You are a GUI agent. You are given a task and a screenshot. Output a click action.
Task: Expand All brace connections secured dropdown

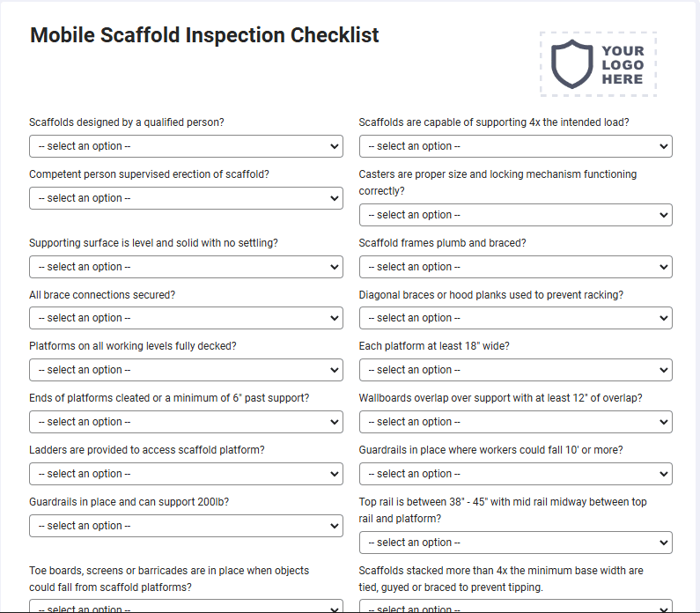click(x=186, y=318)
